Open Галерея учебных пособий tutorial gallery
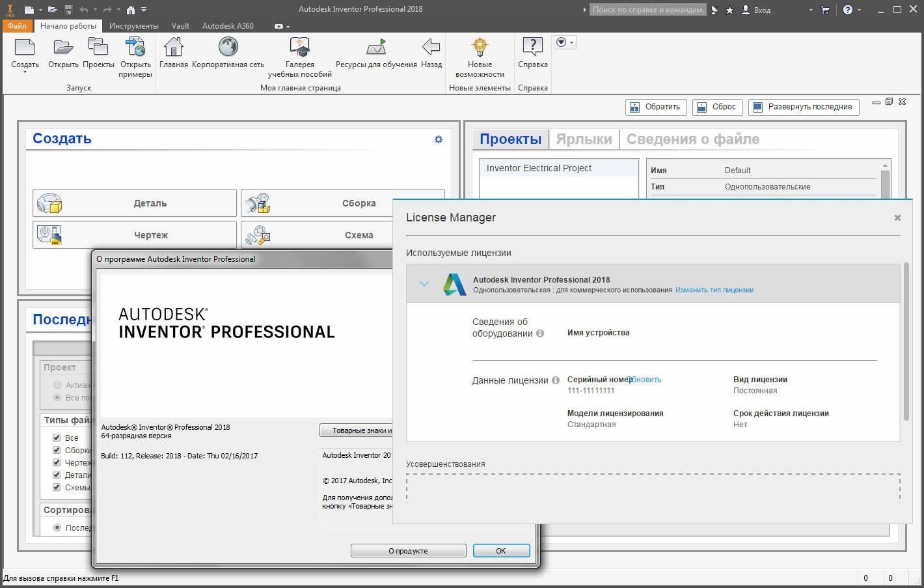The height and width of the screenshot is (588, 924). pos(299,48)
